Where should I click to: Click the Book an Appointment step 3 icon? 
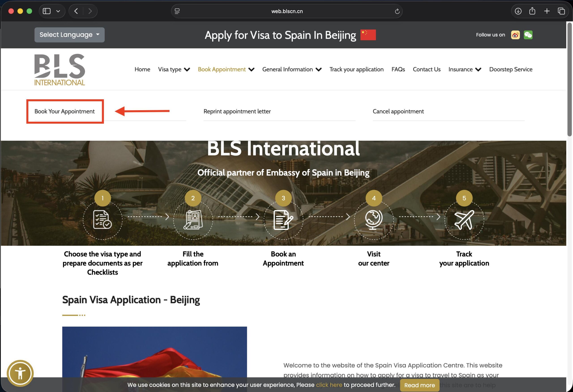coord(283,220)
